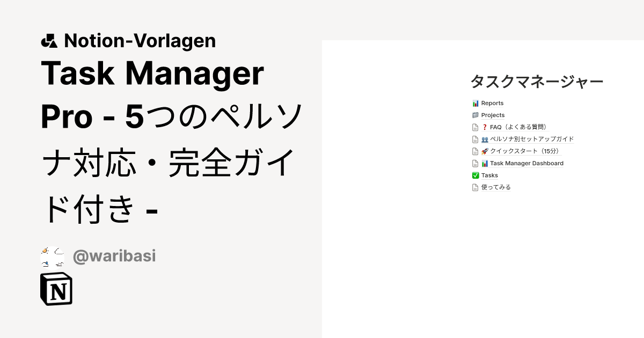Screen dimensions: 644x338
Task: Click the waribasi avatar image
Action: click(52, 256)
